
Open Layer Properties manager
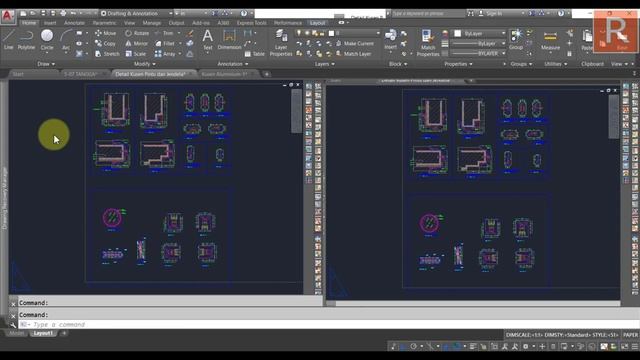coord(281,42)
